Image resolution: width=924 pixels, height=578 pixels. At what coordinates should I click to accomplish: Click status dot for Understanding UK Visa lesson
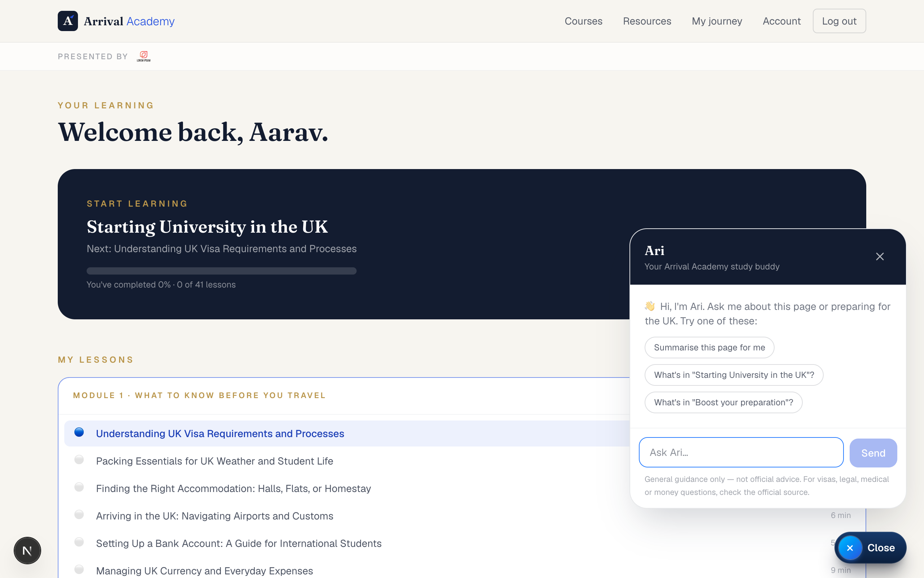click(x=79, y=432)
